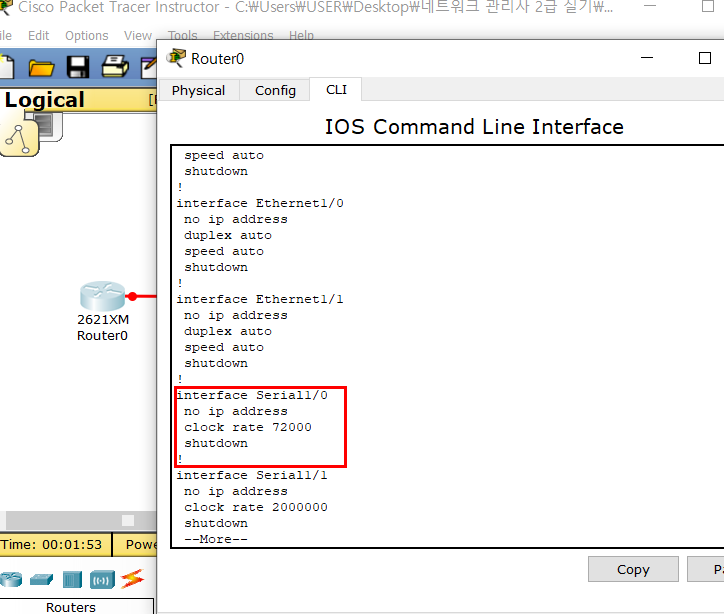This screenshot has height=614, width=724.
Task: Click the --More-- prompt in the CLI
Action: [x=216, y=539]
